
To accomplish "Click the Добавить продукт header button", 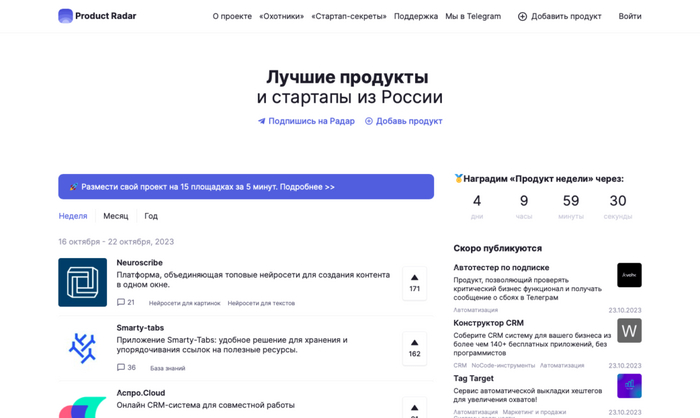I will pyautogui.click(x=559, y=17).
